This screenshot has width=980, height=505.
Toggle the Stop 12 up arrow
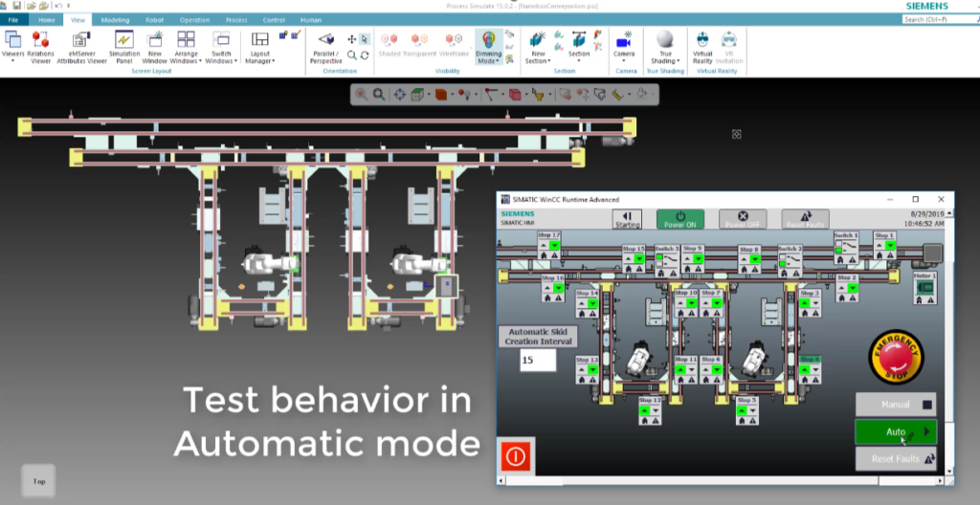click(x=644, y=410)
